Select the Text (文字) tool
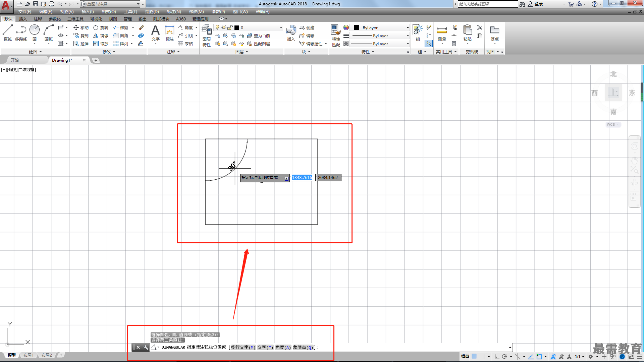This screenshot has width=644, height=362. coord(155,33)
